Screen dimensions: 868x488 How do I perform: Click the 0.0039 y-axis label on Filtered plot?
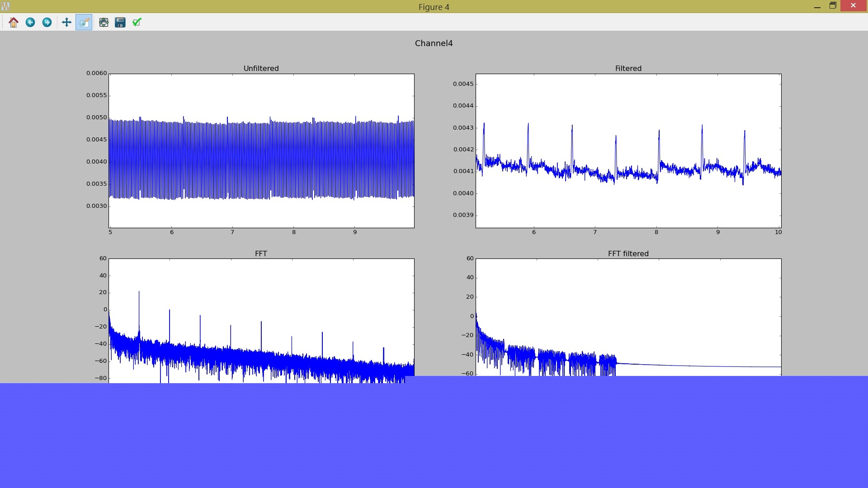tap(463, 215)
